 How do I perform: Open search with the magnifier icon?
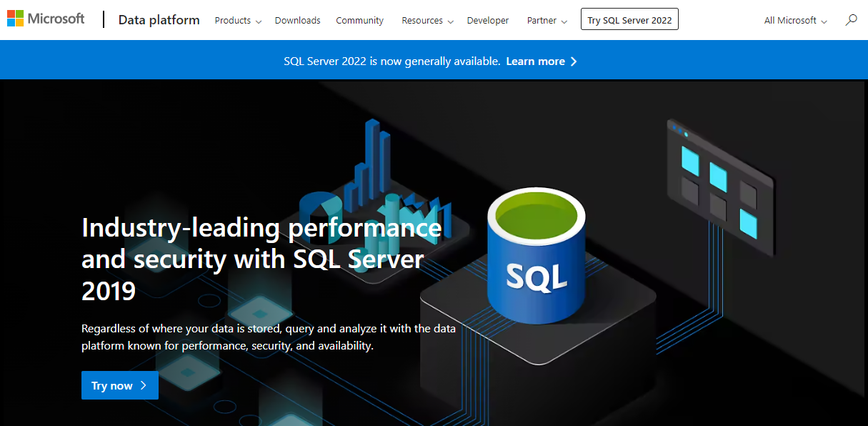(x=851, y=20)
